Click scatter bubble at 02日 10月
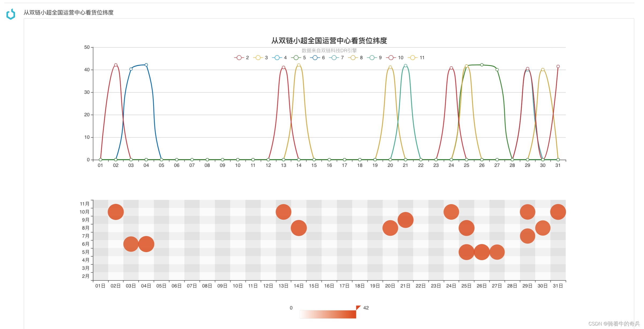Screen dimensions: 644x329 pos(116,212)
